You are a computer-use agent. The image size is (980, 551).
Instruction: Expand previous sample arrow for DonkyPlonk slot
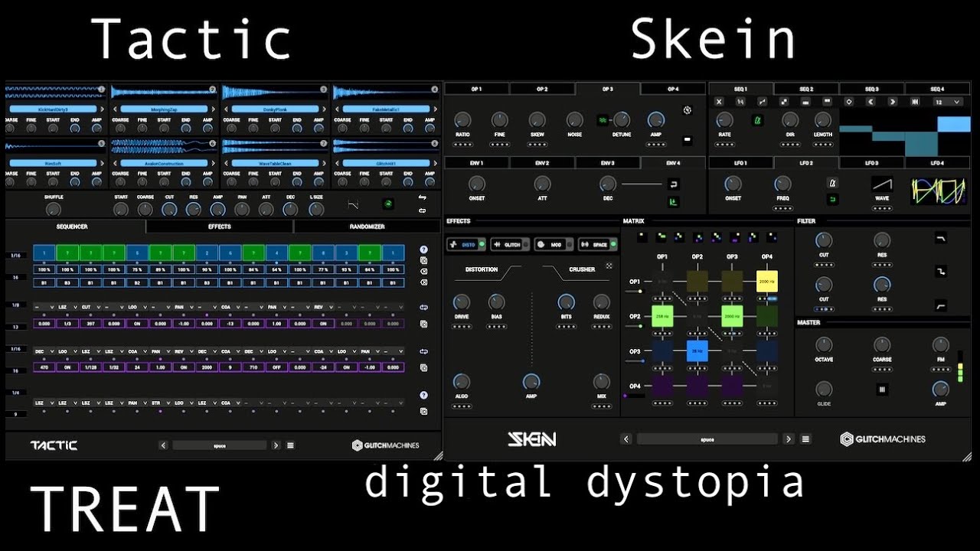227,109
